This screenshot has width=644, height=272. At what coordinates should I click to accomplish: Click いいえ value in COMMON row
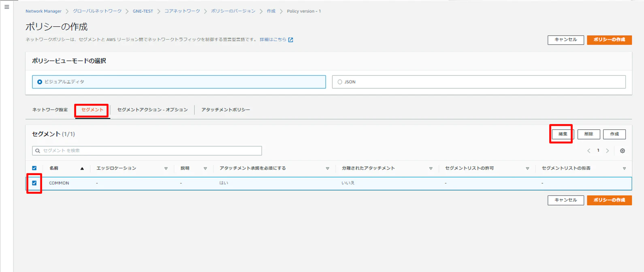pos(348,183)
